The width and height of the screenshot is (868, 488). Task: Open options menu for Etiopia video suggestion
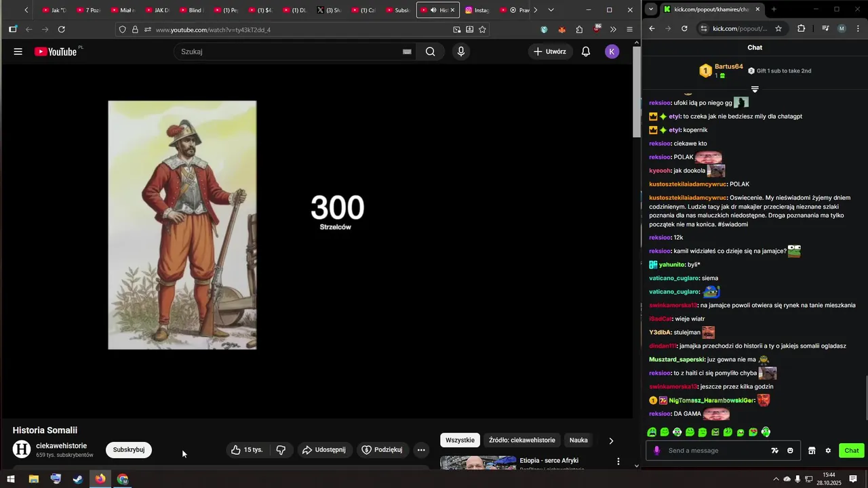pyautogui.click(x=618, y=462)
